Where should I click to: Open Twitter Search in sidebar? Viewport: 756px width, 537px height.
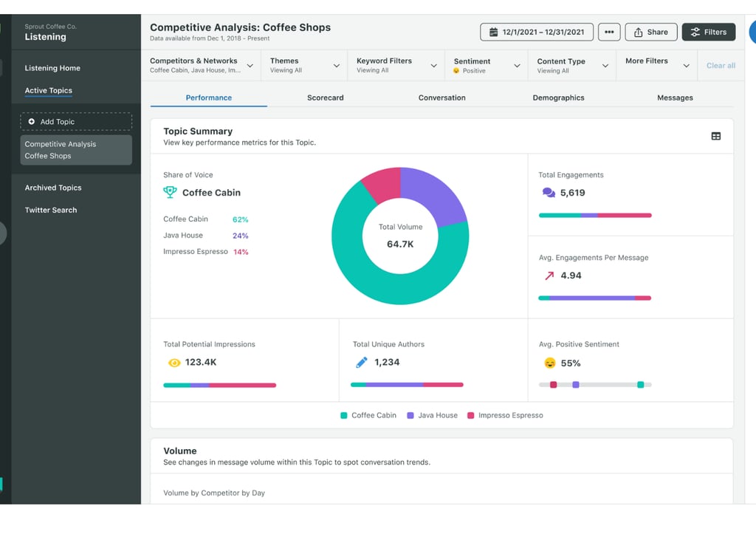[51, 210]
